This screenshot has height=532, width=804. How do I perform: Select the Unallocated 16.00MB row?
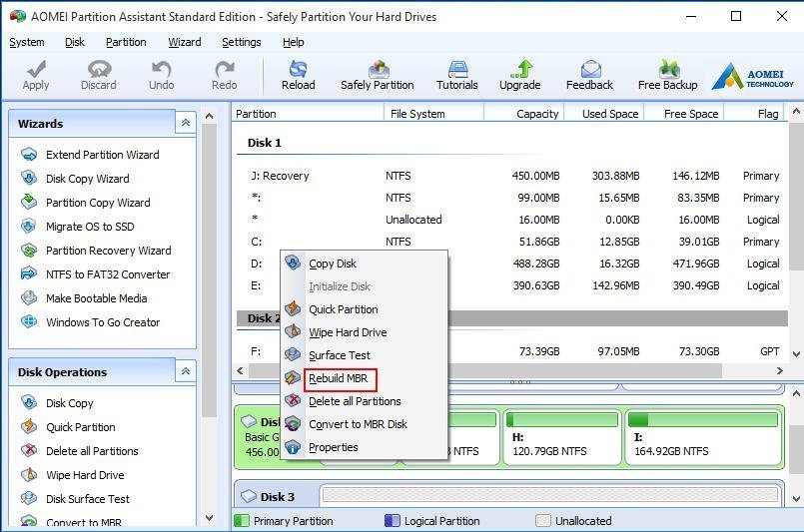click(x=511, y=220)
